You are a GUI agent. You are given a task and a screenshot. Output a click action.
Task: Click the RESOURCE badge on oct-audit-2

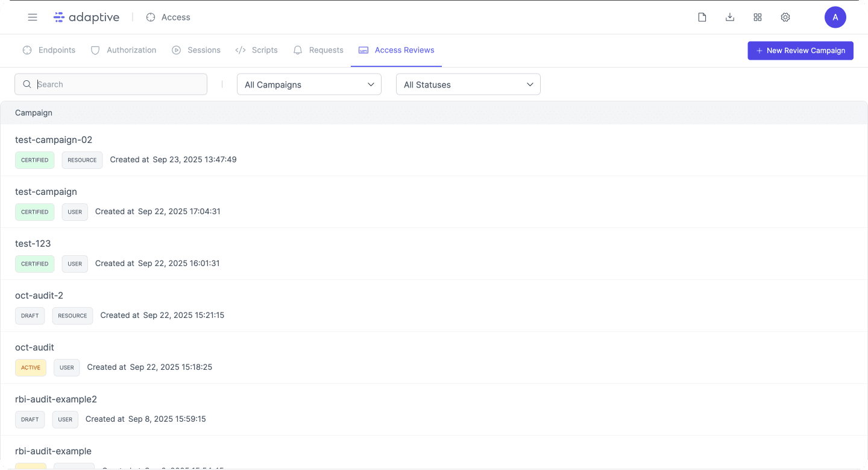pyautogui.click(x=73, y=316)
